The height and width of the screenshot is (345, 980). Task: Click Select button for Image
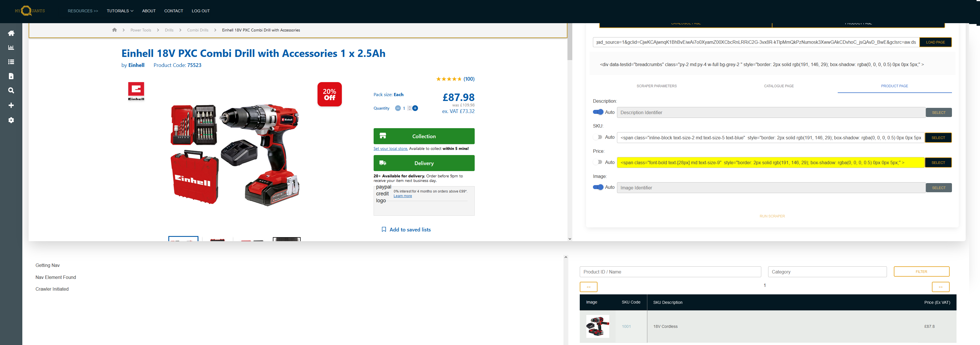click(938, 188)
